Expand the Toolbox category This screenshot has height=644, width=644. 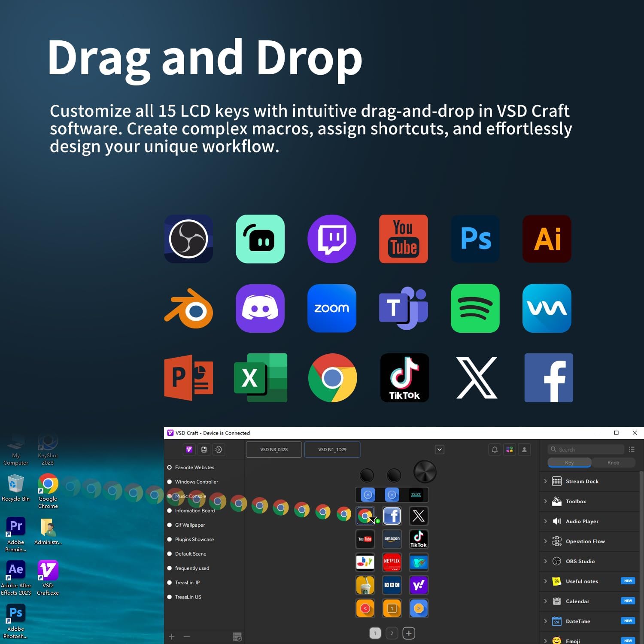[x=546, y=501]
